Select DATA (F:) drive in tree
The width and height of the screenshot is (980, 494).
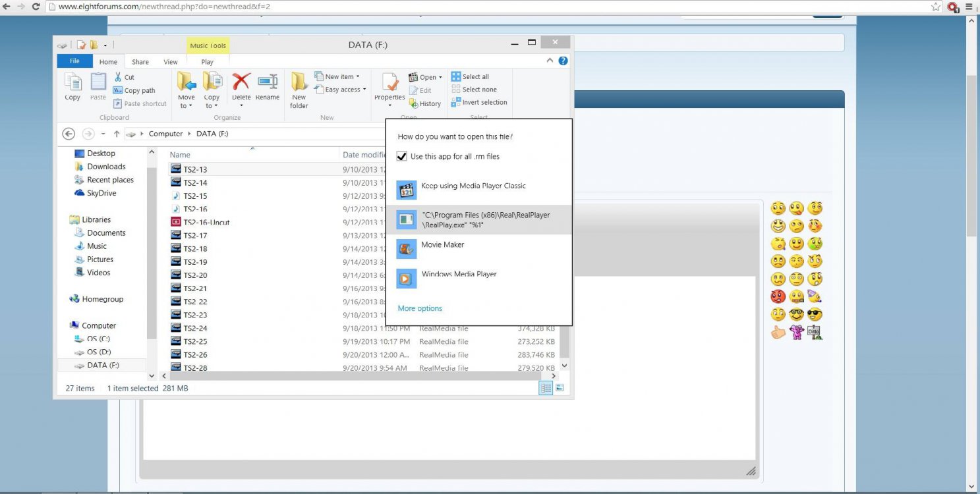pyautogui.click(x=103, y=365)
